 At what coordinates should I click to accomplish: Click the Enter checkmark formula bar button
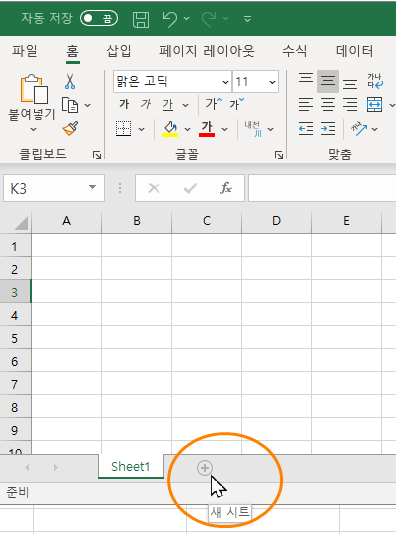(x=190, y=188)
